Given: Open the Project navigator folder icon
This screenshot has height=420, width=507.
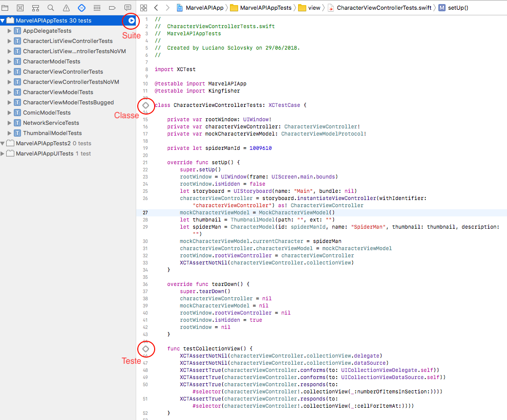Looking at the screenshot, I should [5, 8].
